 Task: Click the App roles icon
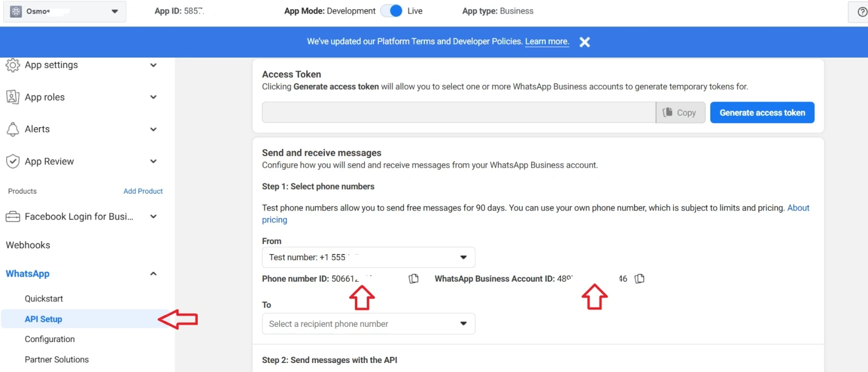pos(12,97)
